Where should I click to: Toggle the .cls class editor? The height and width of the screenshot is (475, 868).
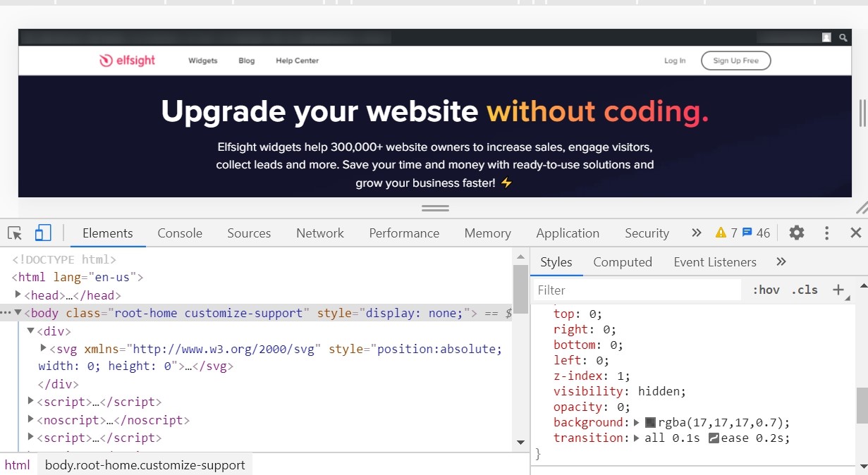(804, 290)
